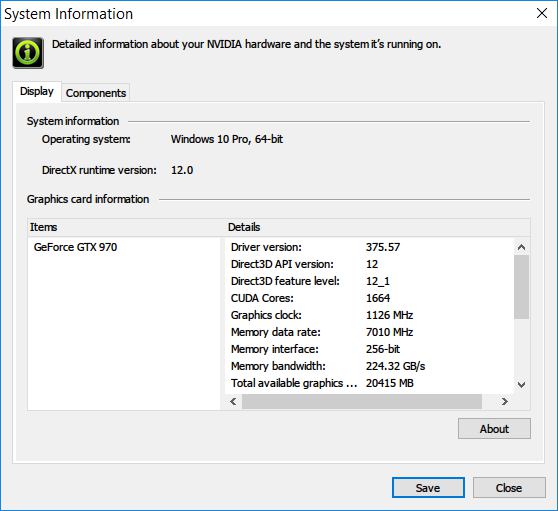
Task: Click the details list scroll down arrow
Action: [522, 384]
